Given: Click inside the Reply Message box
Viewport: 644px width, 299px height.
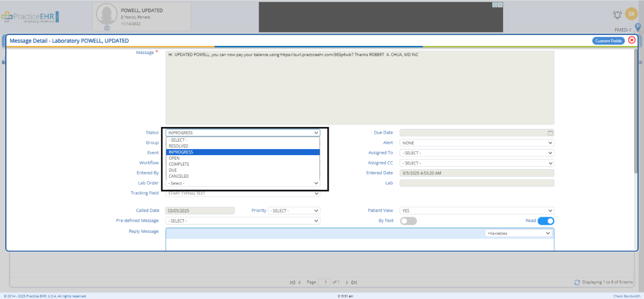Looking at the screenshot, I should 360,244.
